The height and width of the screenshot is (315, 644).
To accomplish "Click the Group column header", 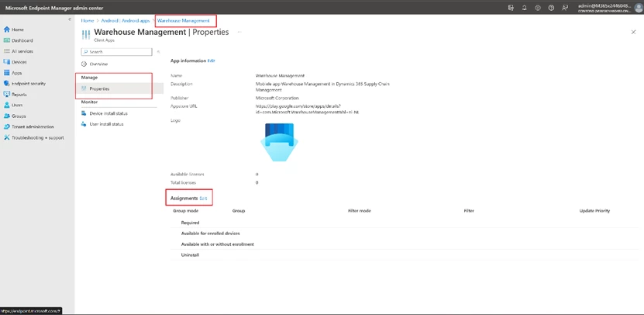I will coord(238,210).
